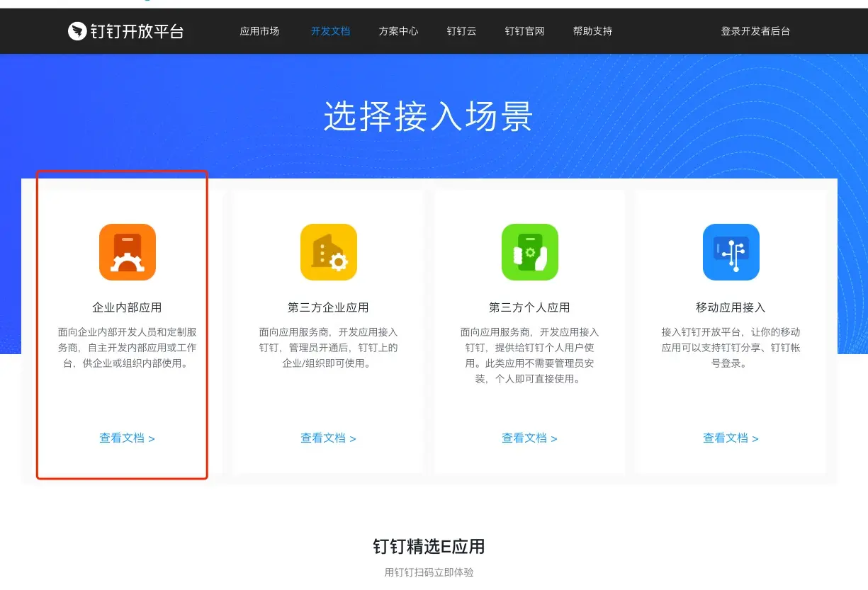Open the 钉钉官网 navigation link
Viewport: 868px width, 590px height.
pyautogui.click(x=524, y=31)
